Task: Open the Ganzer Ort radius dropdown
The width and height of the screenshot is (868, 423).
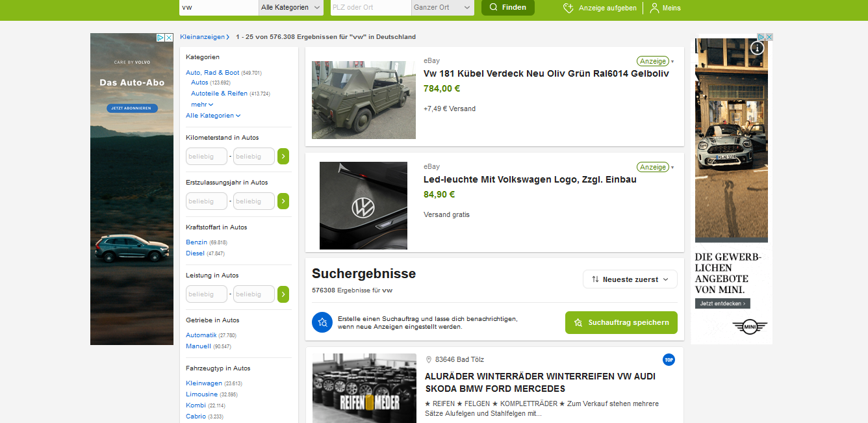Action: pos(442,7)
